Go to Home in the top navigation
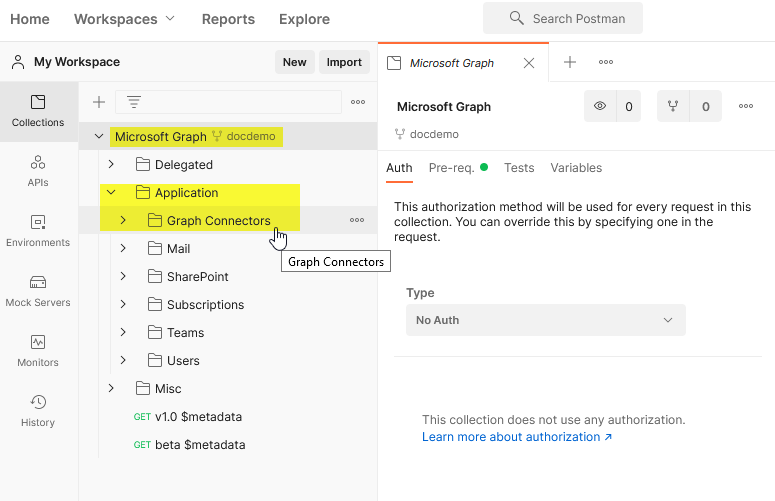The image size is (775, 501). [30, 19]
